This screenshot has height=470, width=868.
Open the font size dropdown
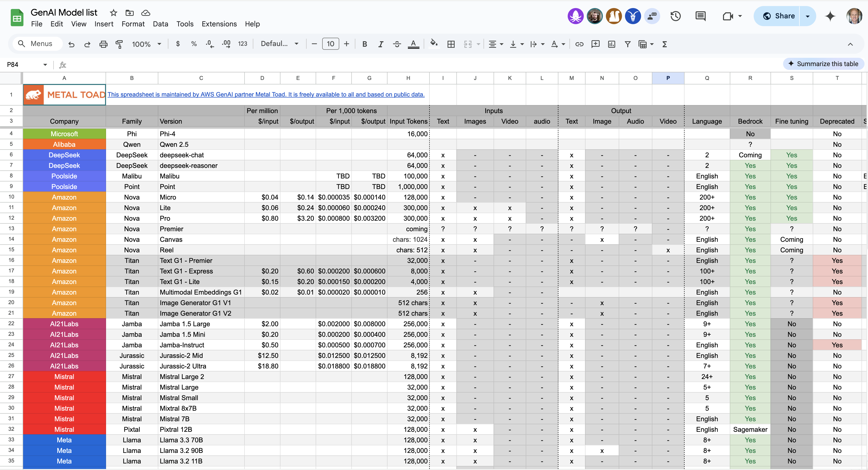(x=330, y=44)
